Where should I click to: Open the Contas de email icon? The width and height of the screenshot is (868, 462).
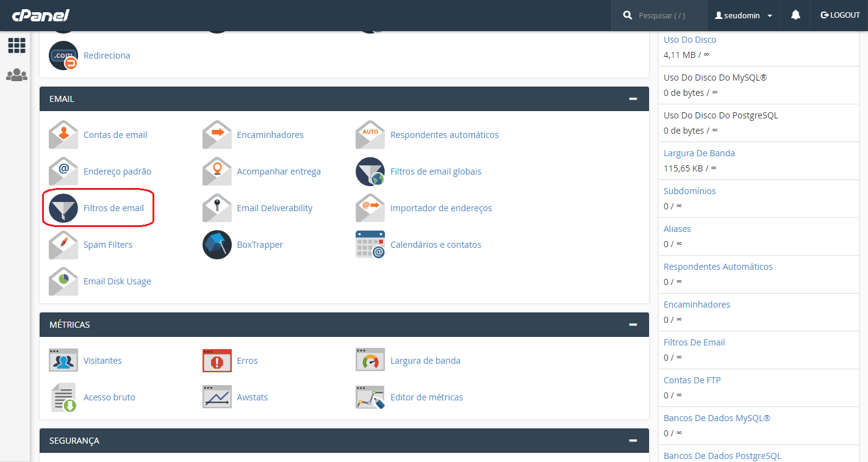[63, 135]
